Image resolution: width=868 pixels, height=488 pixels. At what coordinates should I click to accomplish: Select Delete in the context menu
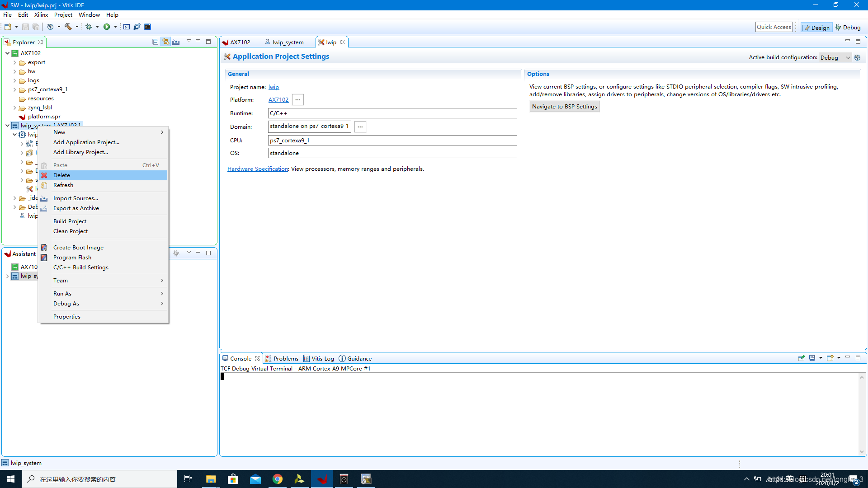(61, 175)
